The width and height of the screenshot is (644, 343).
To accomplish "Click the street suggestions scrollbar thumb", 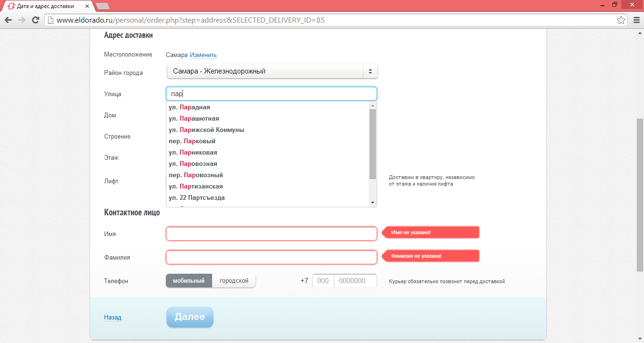I will coord(372,144).
